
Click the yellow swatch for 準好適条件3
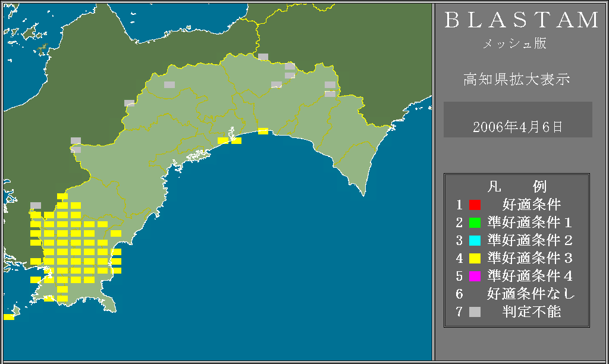click(x=475, y=258)
